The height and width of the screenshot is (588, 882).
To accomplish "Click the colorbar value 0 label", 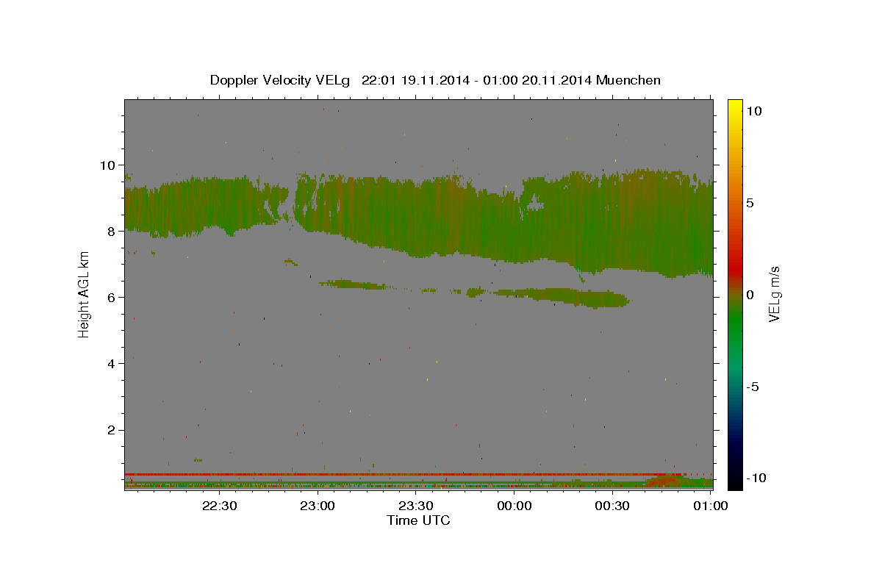I will 750,295.
